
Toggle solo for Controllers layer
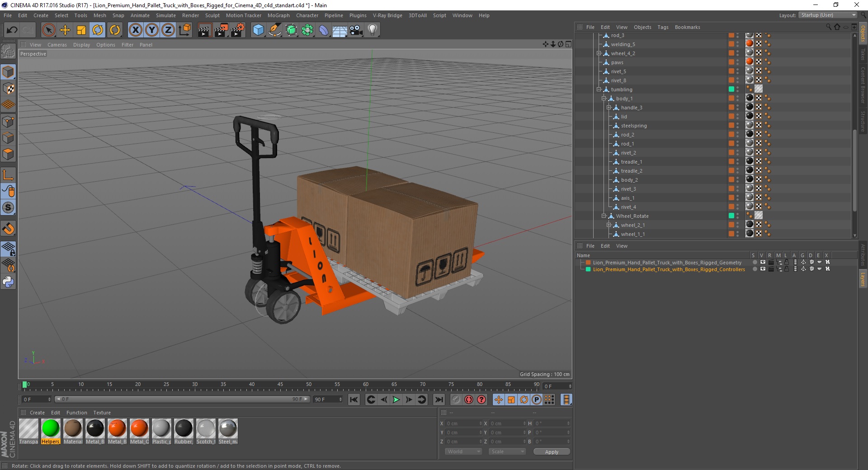click(x=755, y=269)
